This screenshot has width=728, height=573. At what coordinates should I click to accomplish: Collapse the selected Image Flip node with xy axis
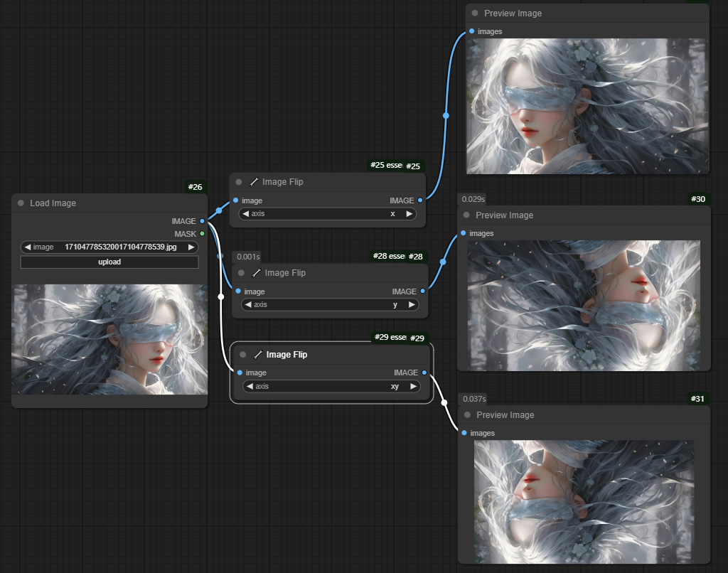(x=243, y=355)
